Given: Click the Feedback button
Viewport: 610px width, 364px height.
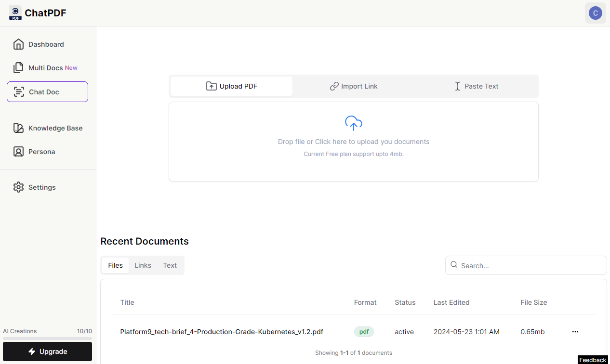Looking at the screenshot, I should [x=593, y=360].
